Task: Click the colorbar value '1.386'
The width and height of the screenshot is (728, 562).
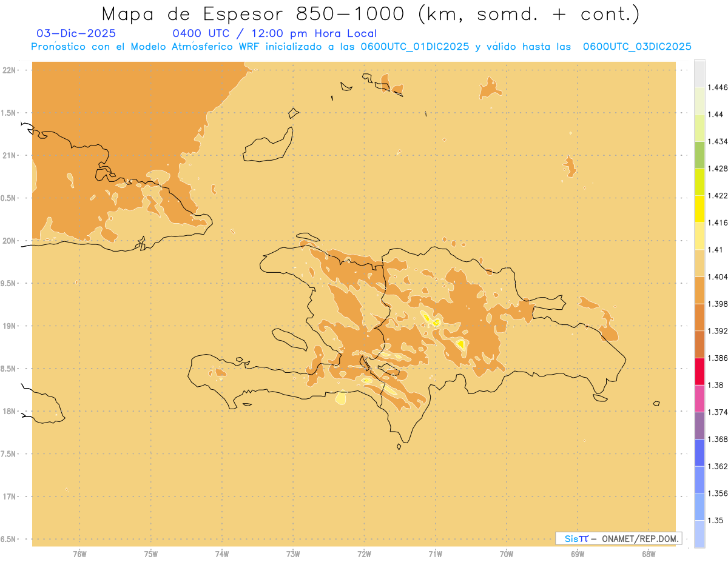Action: click(718, 358)
